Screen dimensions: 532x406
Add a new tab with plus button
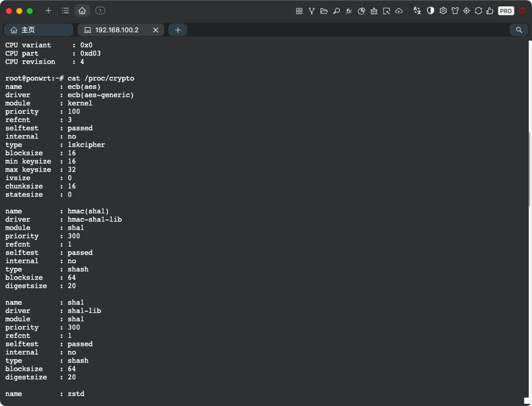point(178,30)
